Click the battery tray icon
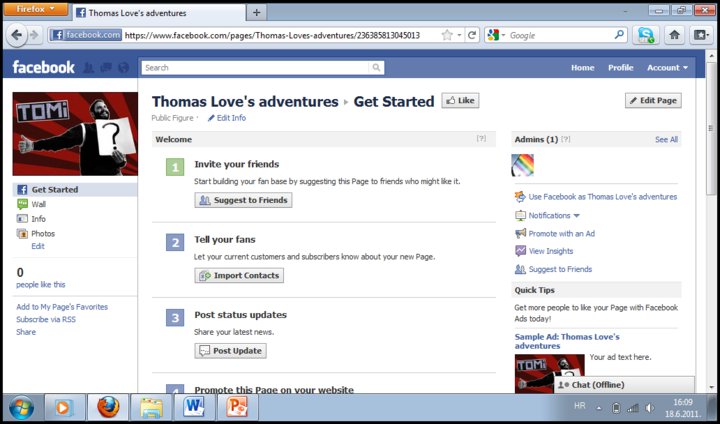 (616, 407)
